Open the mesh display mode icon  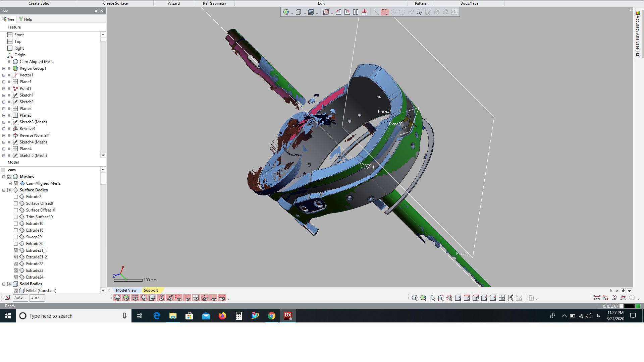click(x=286, y=12)
